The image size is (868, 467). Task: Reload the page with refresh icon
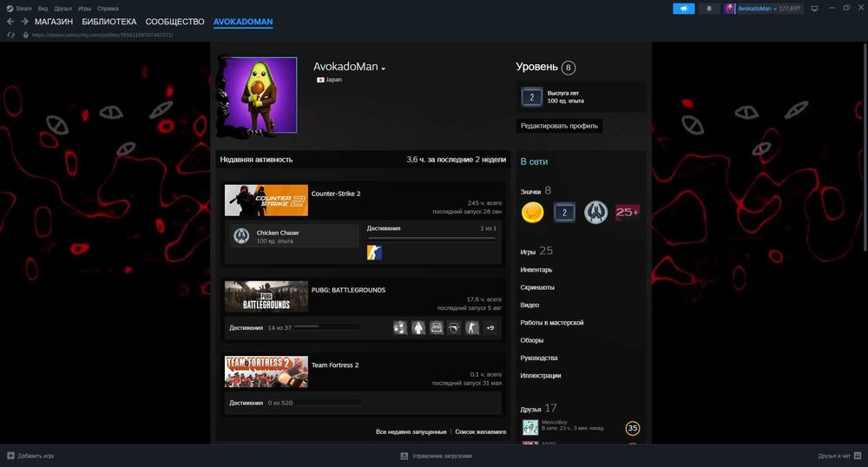coord(10,35)
